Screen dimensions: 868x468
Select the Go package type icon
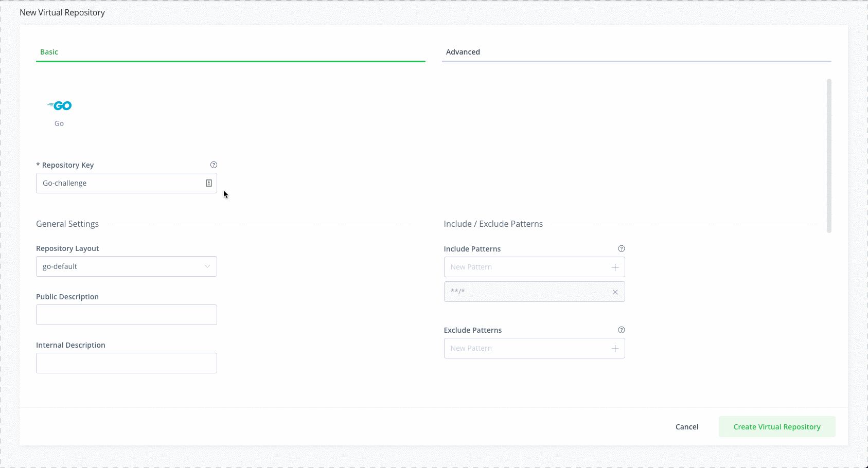pos(59,105)
